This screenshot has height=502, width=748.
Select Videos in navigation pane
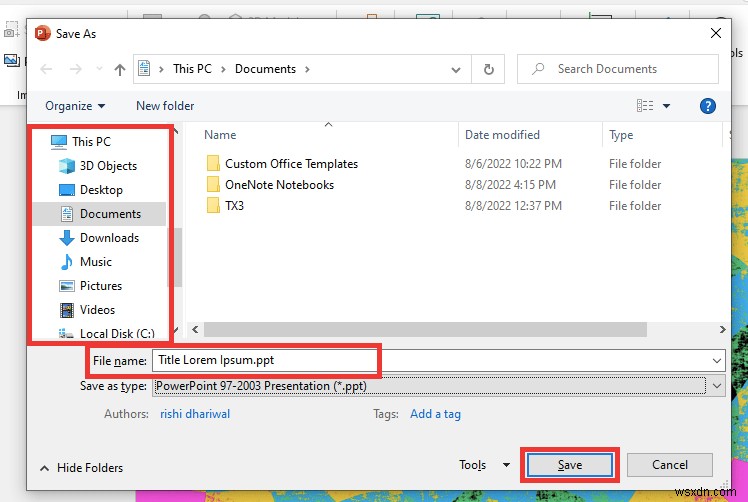pos(97,310)
